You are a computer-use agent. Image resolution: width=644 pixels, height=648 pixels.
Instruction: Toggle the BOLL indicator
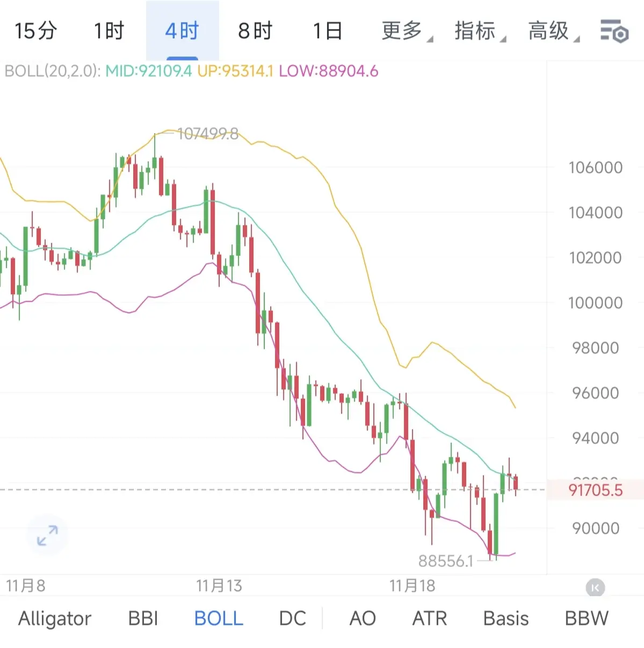tap(219, 618)
